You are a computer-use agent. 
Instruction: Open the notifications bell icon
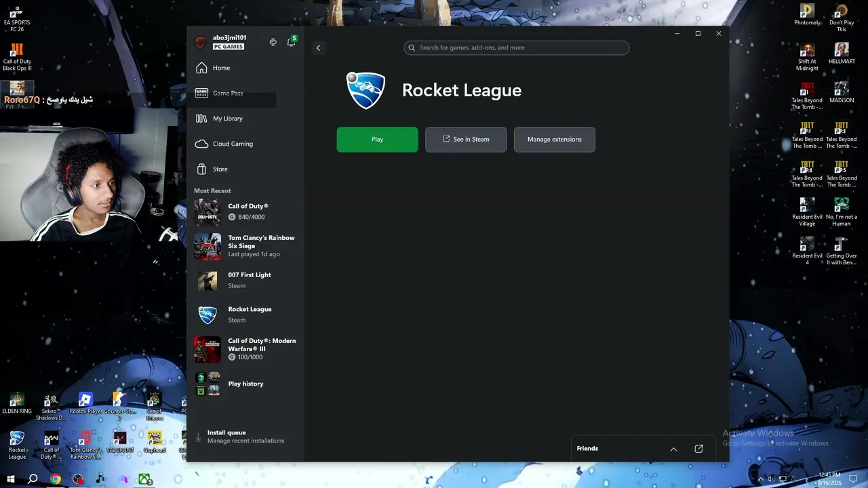[x=291, y=42]
